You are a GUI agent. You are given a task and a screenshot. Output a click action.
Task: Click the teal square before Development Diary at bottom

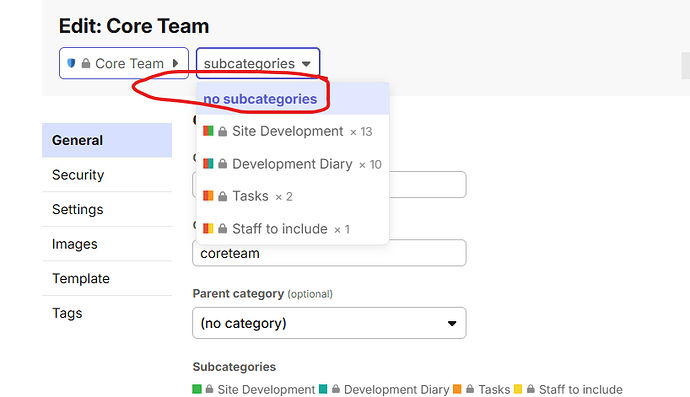323,389
